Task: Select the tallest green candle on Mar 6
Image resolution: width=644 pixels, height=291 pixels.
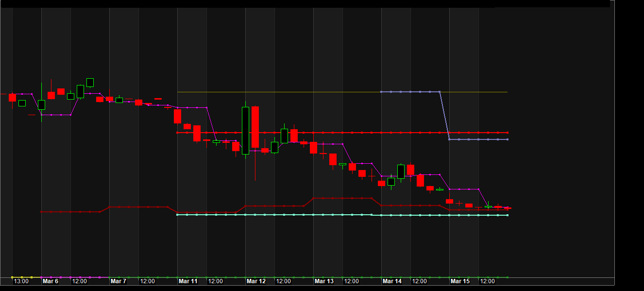Action: tap(80, 91)
